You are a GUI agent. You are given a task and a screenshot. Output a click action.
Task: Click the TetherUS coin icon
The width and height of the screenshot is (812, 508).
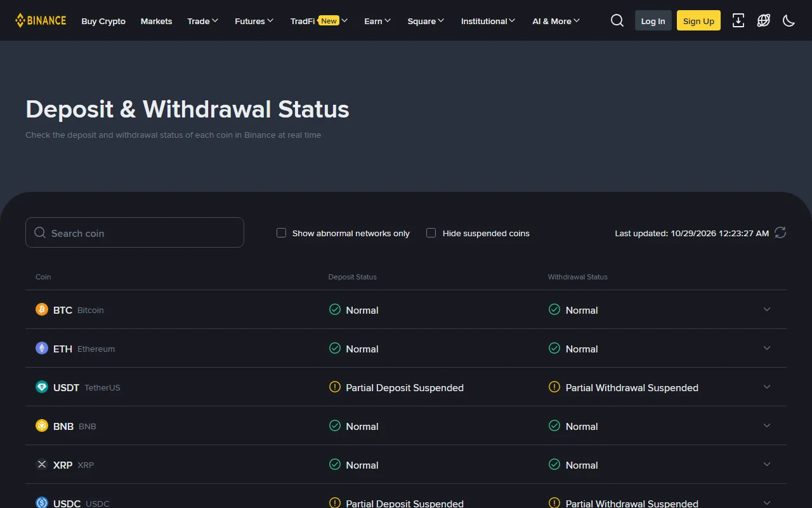point(42,387)
